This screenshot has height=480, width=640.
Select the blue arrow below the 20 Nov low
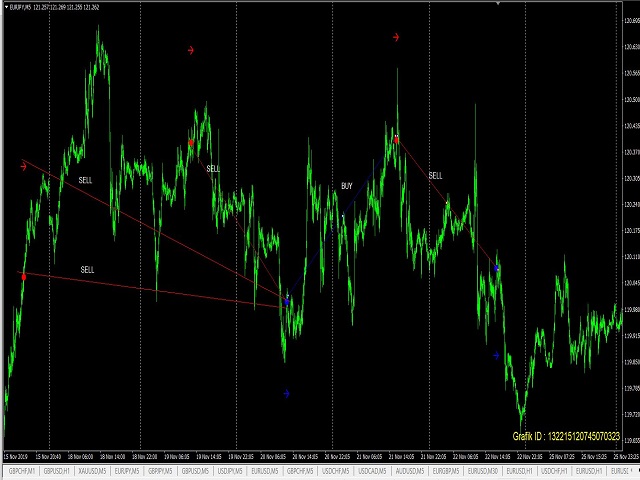pos(287,393)
